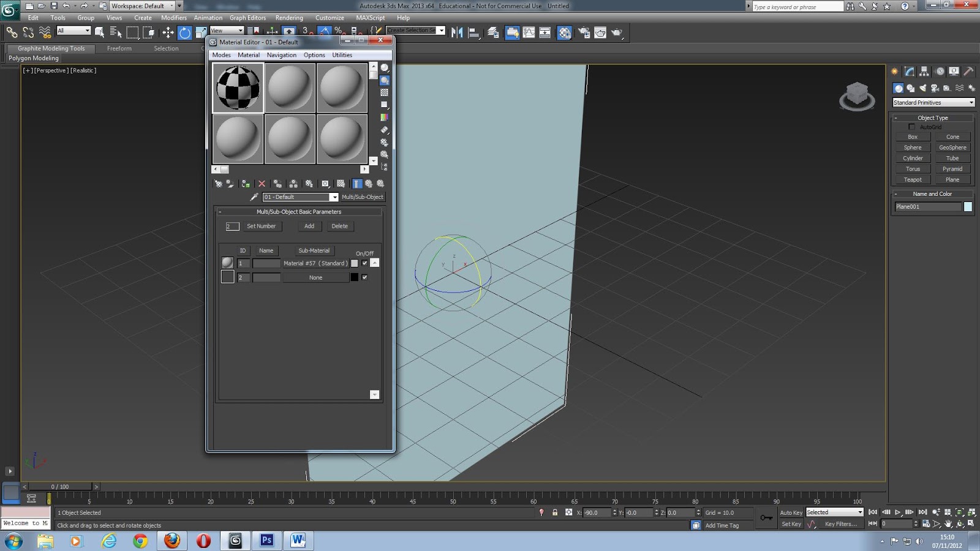The image size is (980, 551).
Task: Click the Teapot primitive button
Action: (912, 179)
